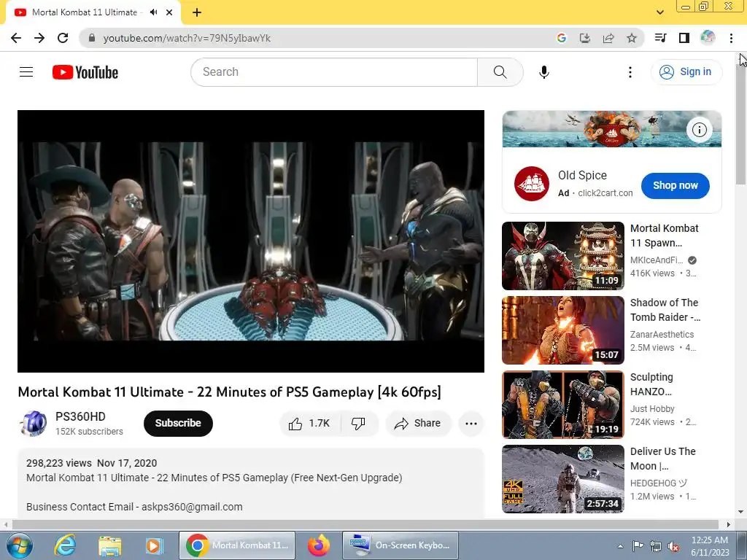The width and height of the screenshot is (747, 560).
Task: Open the YouTube hamburger guide menu
Action: (26, 72)
